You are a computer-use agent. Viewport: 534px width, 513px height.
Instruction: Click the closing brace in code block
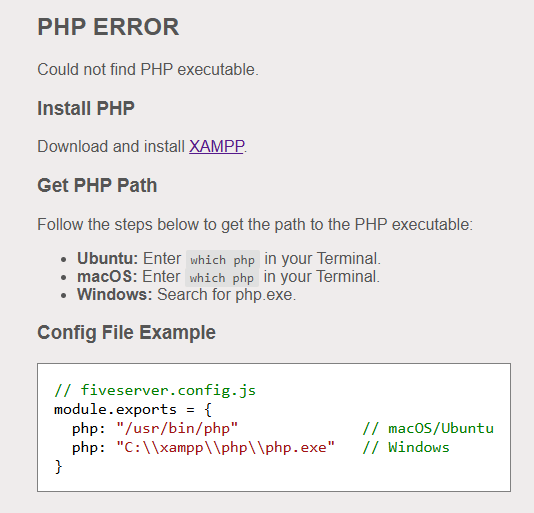click(x=58, y=466)
